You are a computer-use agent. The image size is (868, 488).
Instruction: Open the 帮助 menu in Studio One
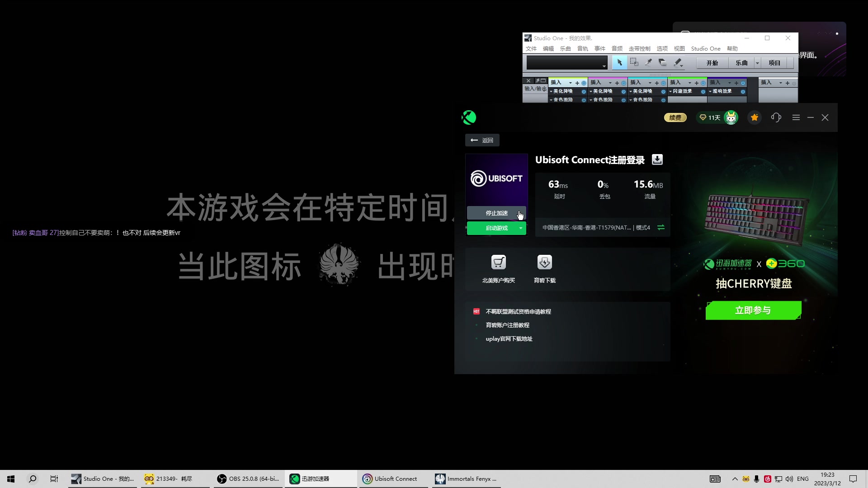pyautogui.click(x=732, y=49)
